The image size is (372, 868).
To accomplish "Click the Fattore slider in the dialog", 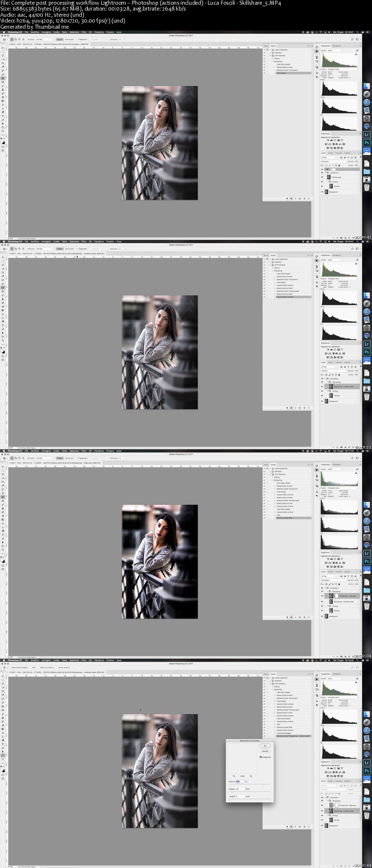I will [x=250, y=785].
